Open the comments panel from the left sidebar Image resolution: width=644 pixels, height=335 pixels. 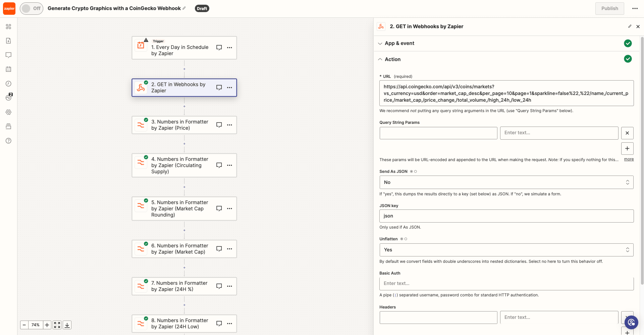pyautogui.click(x=8, y=55)
